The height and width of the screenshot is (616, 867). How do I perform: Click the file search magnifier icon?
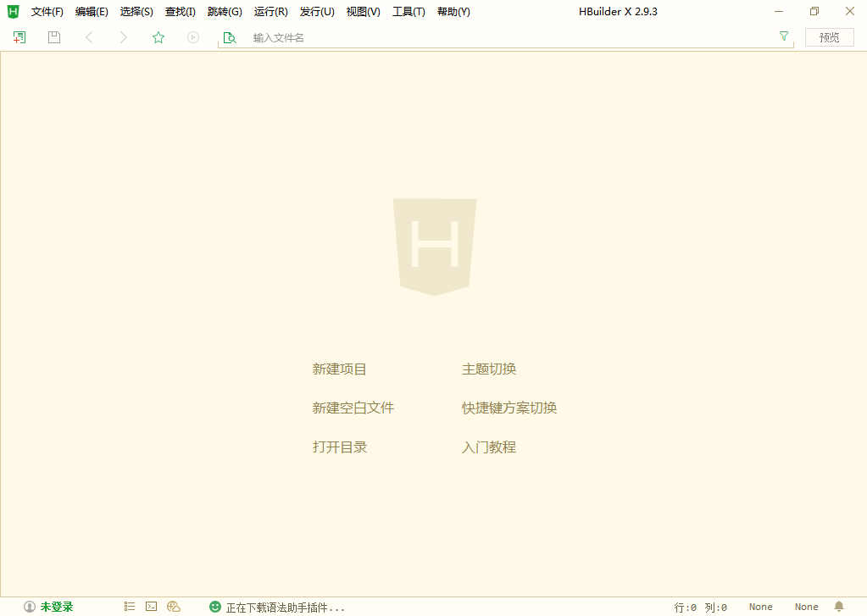[x=230, y=37]
